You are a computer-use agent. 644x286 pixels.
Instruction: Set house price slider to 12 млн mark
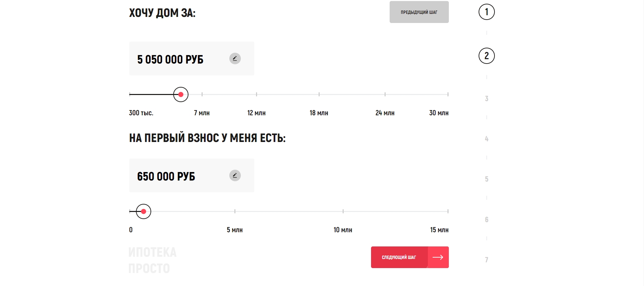(x=256, y=94)
